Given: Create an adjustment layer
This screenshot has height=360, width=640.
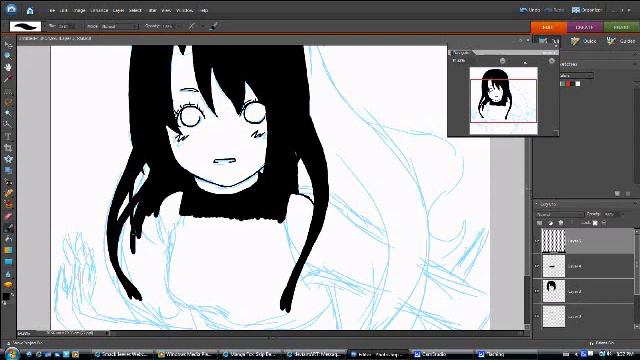Looking at the screenshot, I should coord(550,223).
